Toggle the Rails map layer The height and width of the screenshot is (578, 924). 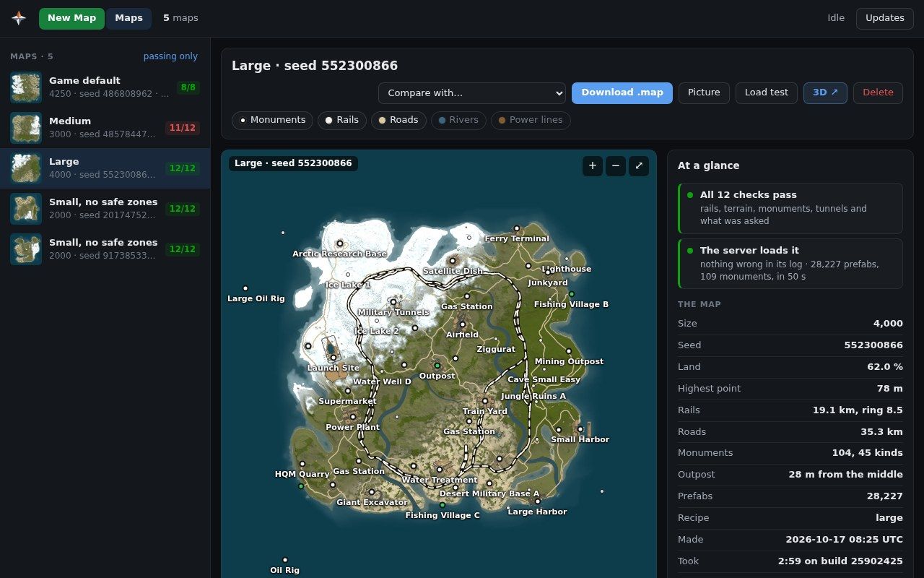coord(342,120)
